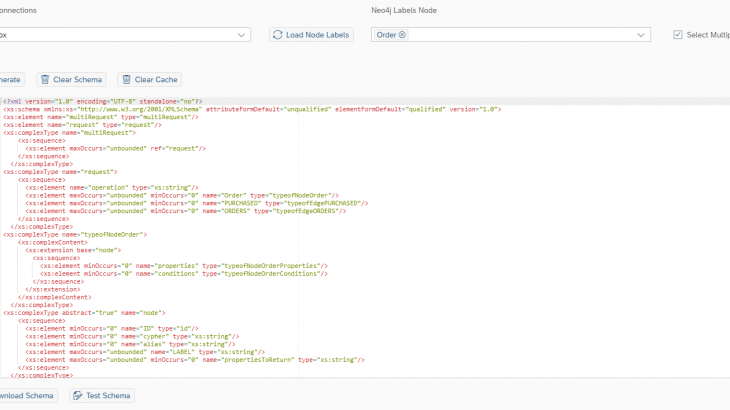Click the Neo4j Labels Node heading

point(404,10)
